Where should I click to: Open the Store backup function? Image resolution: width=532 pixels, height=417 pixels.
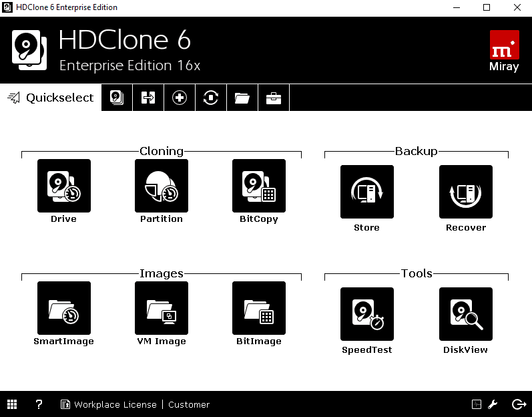366,192
